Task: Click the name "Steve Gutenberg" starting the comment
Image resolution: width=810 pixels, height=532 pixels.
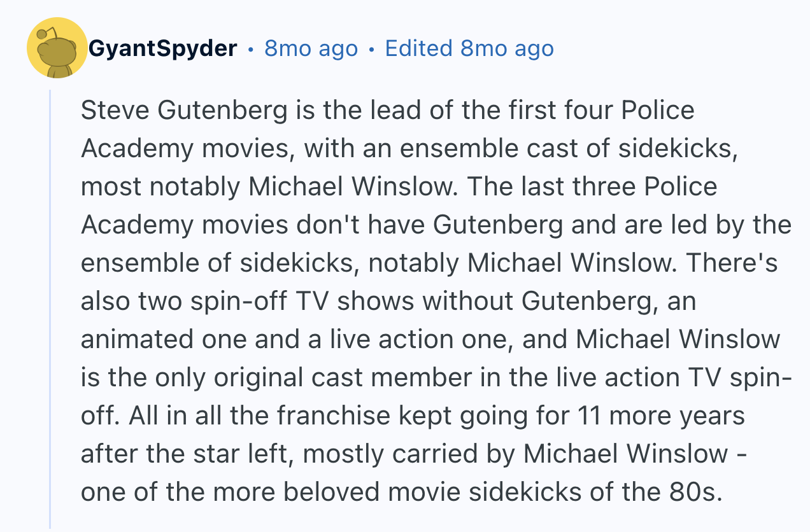Action: [184, 110]
